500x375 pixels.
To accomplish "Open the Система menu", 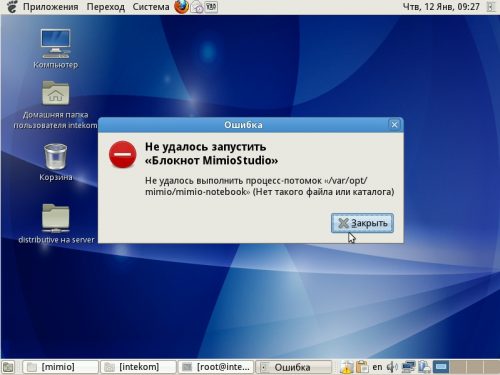I will [151, 7].
